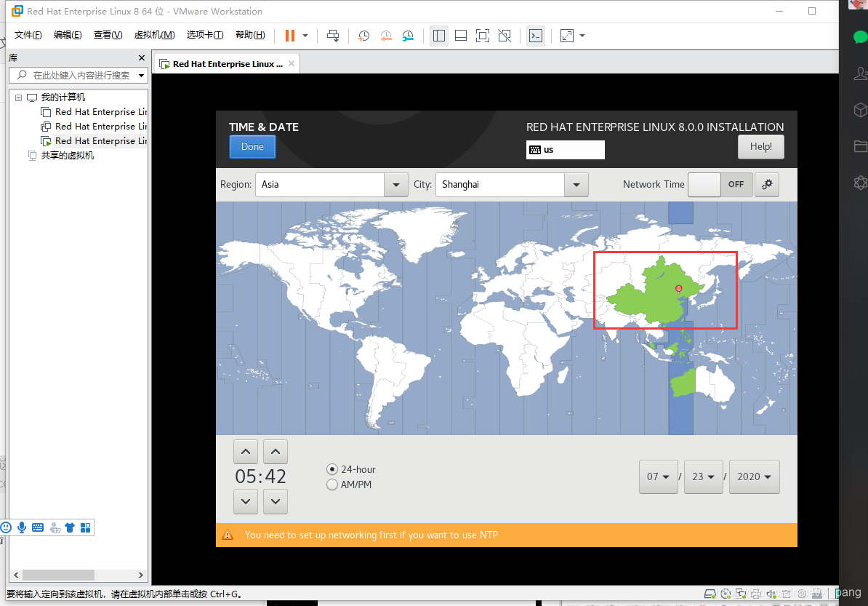868x606 pixels.
Task: Close the library panel
Action: pyautogui.click(x=142, y=57)
